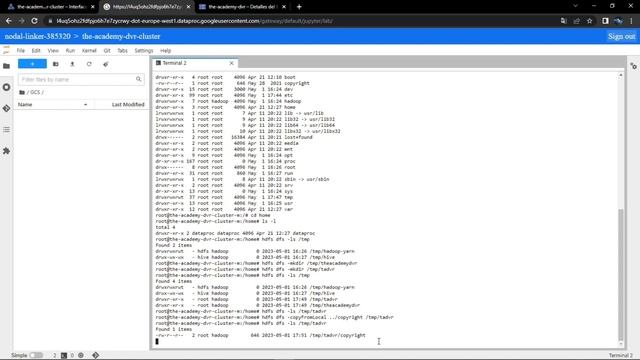The width and height of the screenshot is (640, 360).
Task: Click the browser profile avatar icon
Action: click(x=618, y=21)
